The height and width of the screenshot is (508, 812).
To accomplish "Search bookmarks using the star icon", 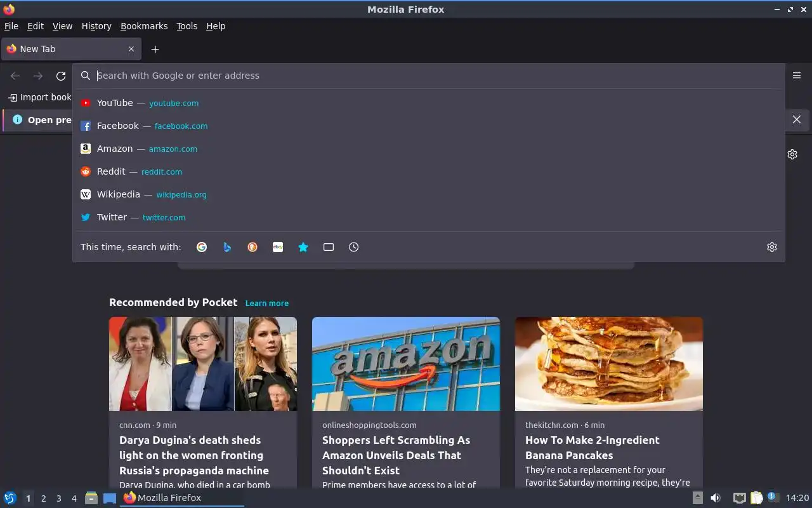I will (x=303, y=247).
